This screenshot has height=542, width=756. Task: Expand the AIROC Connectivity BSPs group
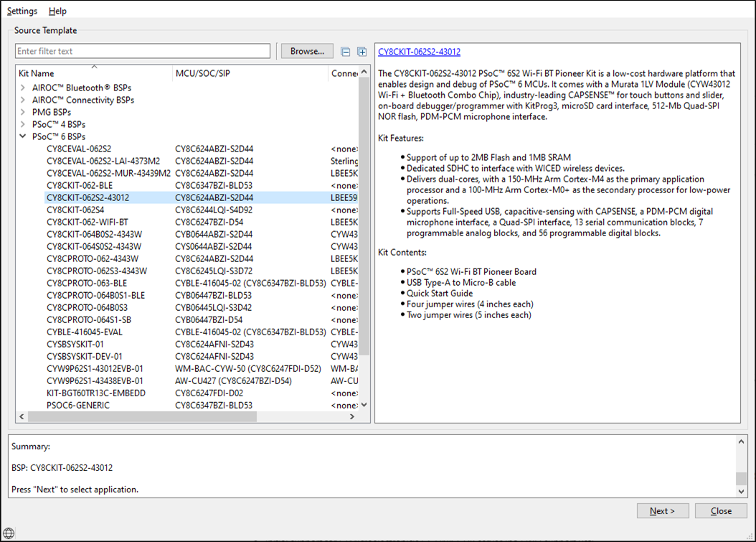click(x=23, y=100)
